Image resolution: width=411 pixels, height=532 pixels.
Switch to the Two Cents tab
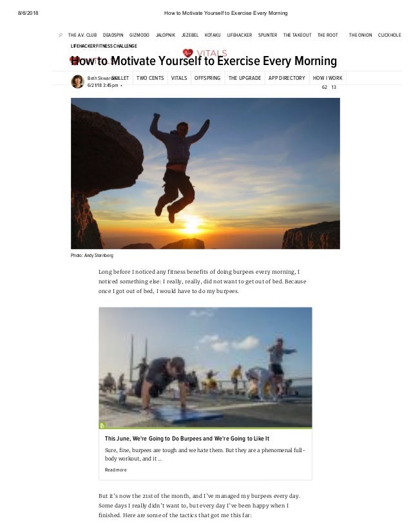(150, 78)
